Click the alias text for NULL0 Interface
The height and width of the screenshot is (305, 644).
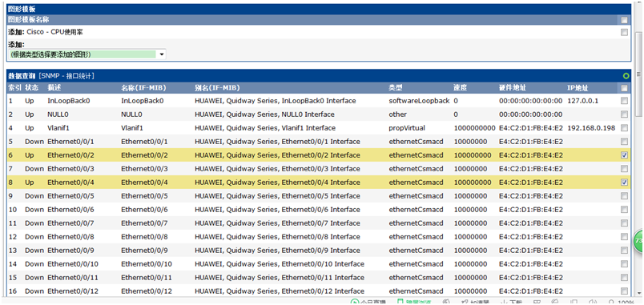[x=264, y=114]
